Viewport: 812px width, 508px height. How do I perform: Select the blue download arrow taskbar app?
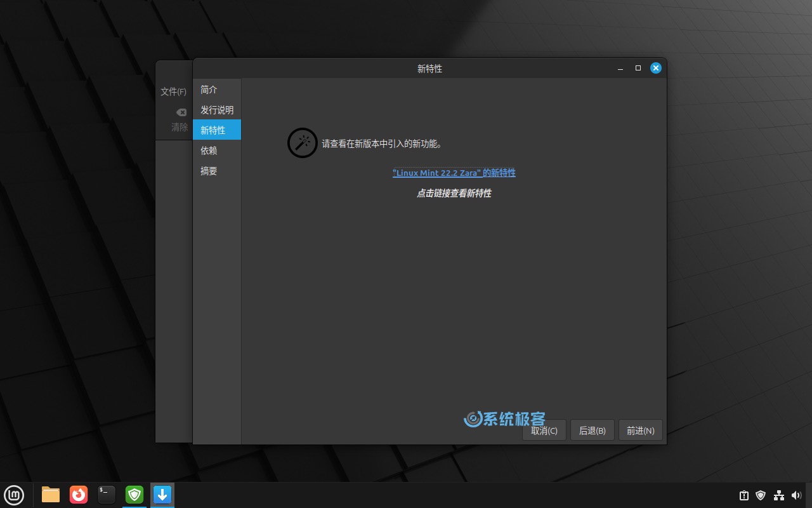[x=162, y=495]
